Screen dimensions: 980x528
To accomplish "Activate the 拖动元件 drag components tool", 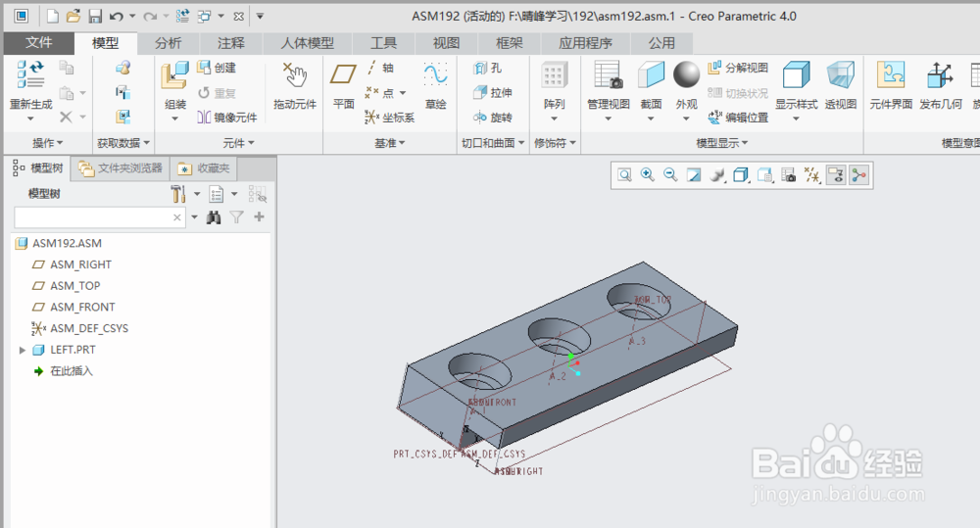I will [294, 85].
